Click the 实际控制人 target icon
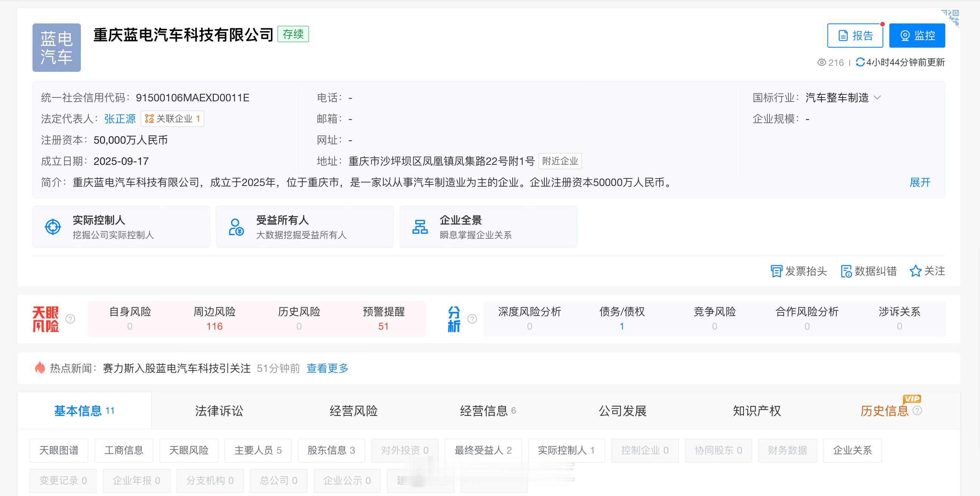The width and height of the screenshot is (980, 496). (53, 227)
